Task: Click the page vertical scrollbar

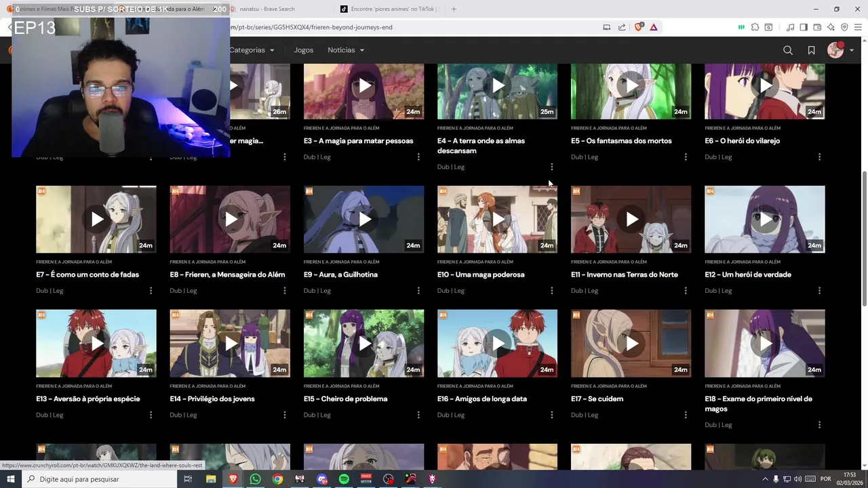Action: click(864, 237)
